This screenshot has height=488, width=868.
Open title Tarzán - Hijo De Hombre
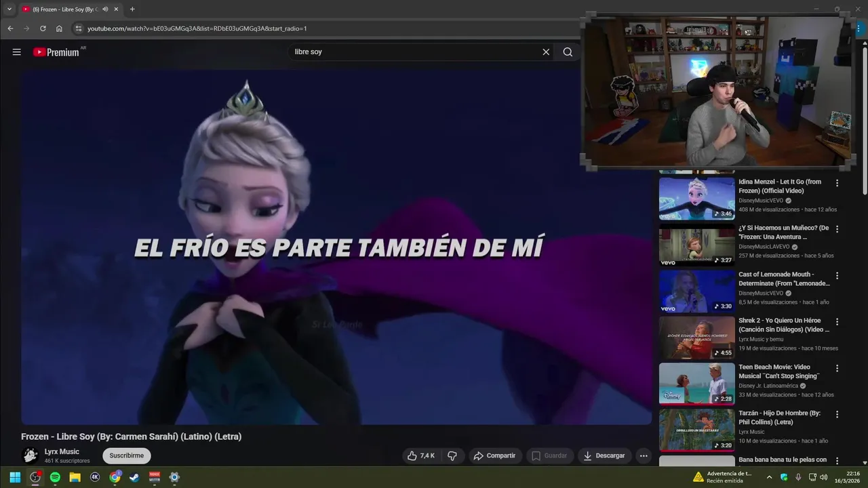point(779,418)
